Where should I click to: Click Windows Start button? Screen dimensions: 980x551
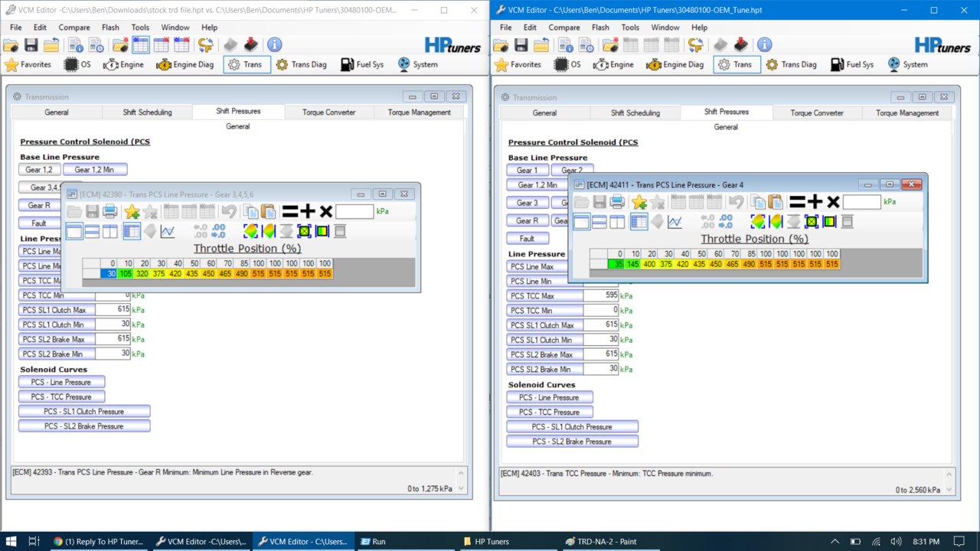[x=11, y=541]
